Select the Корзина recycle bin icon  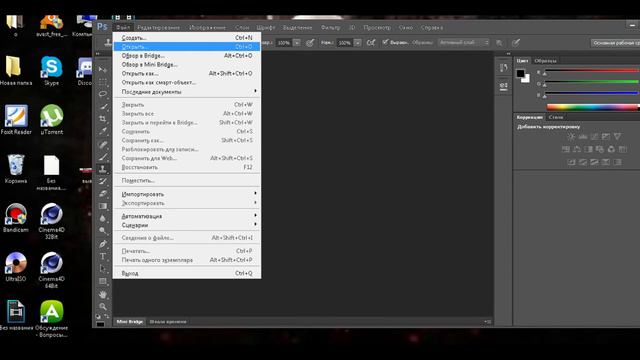point(16,169)
